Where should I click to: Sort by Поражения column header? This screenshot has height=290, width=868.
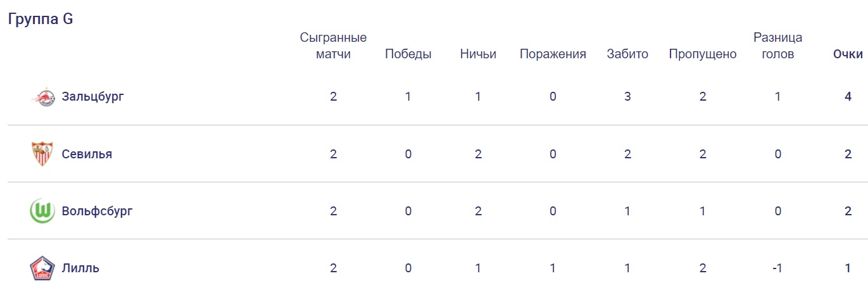click(x=553, y=54)
